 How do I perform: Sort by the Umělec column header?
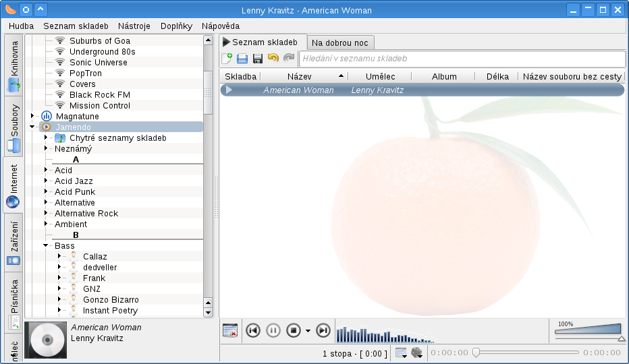(380, 77)
